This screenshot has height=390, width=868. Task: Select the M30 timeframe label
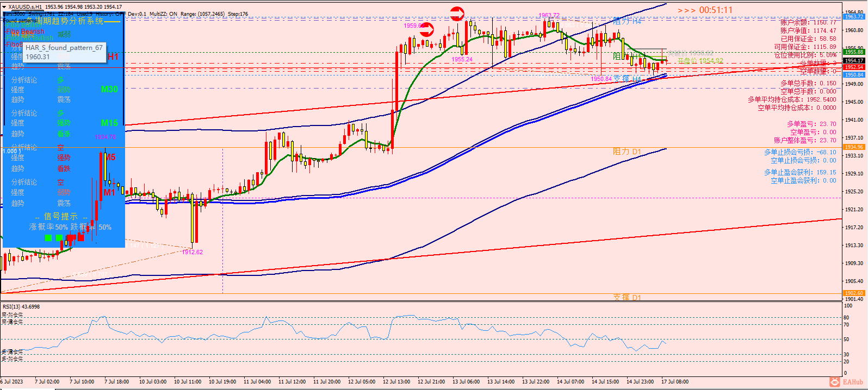point(109,89)
